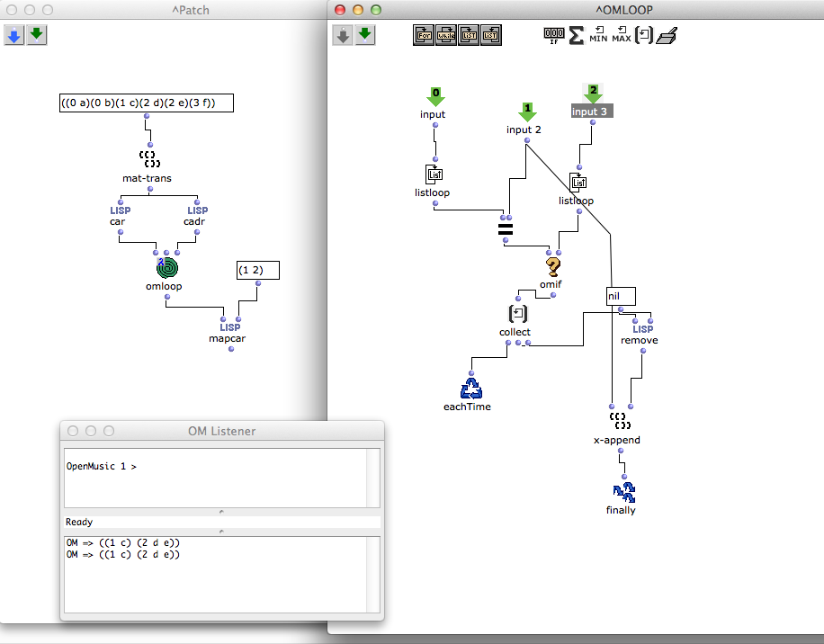The height and width of the screenshot is (644, 824).
Task: Click the yellow minimize button of the OMLOOP window
Action: click(x=358, y=10)
